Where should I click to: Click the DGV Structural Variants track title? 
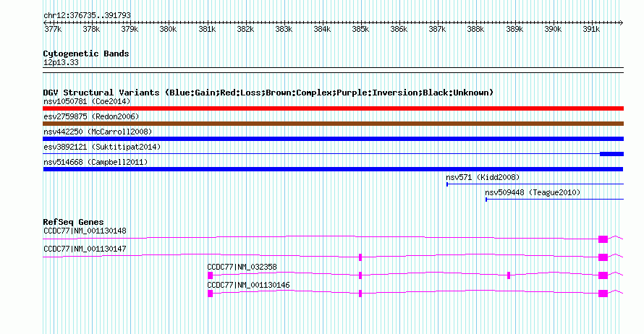(268, 93)
